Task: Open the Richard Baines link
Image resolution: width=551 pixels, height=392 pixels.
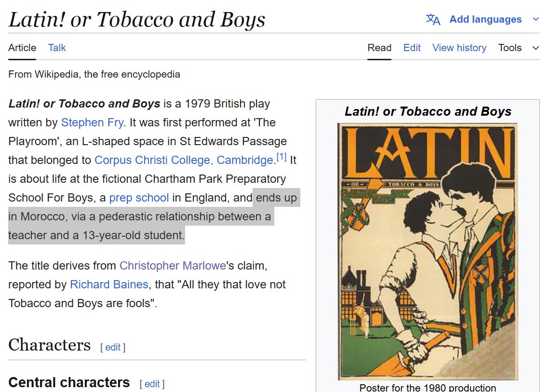Action: [x=109, y=284]
